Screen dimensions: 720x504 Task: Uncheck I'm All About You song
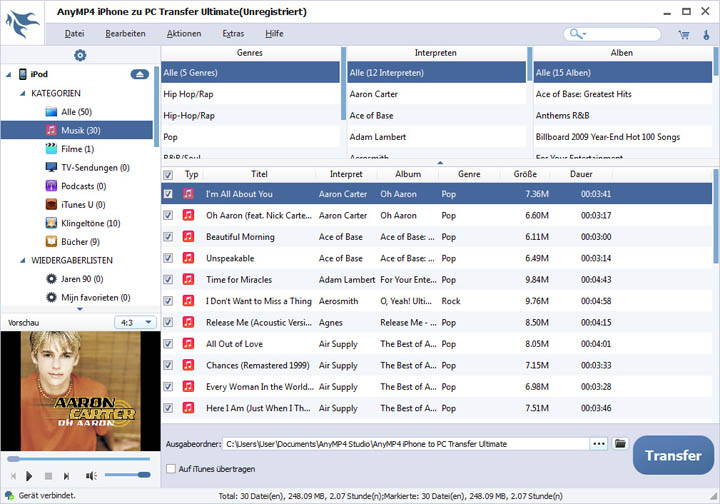(x=169, y=194)
